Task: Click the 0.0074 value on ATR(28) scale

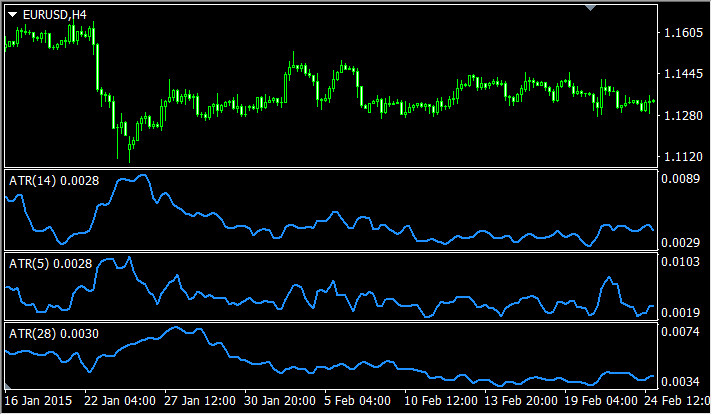Action: point(681,332)
